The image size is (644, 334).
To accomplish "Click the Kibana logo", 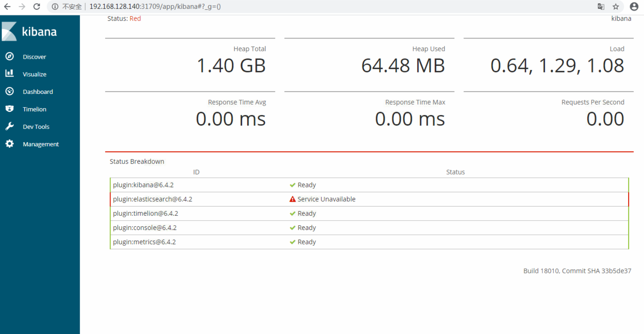I will tap(30, 32).
